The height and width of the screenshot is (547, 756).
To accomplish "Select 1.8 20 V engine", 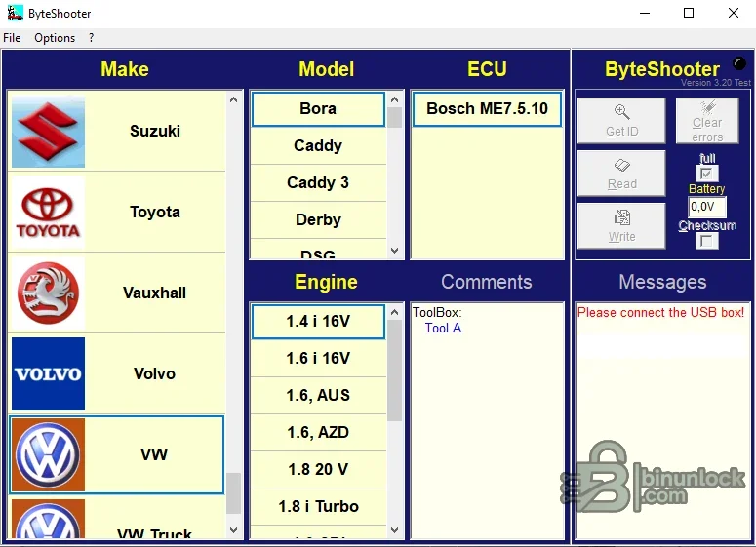I will point(318,469).
